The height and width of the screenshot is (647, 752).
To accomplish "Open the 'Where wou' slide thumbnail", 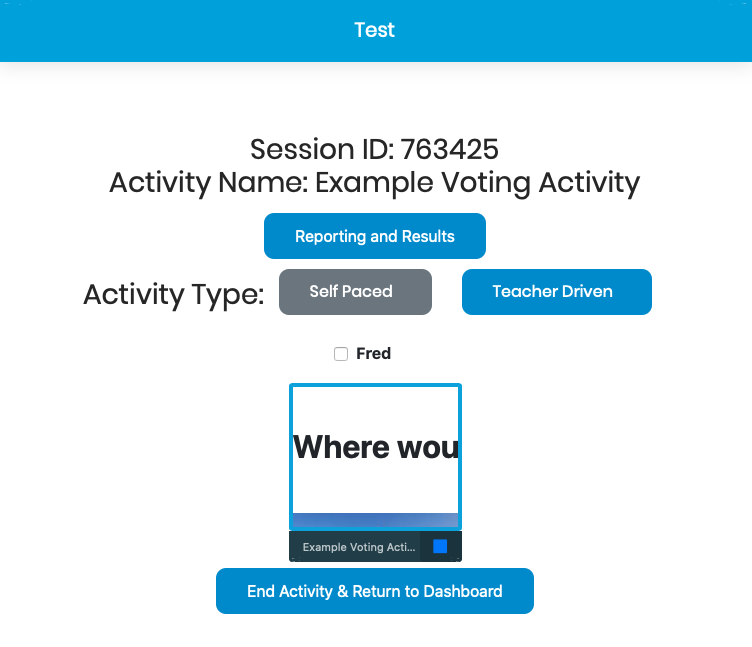I will [376, 457].
